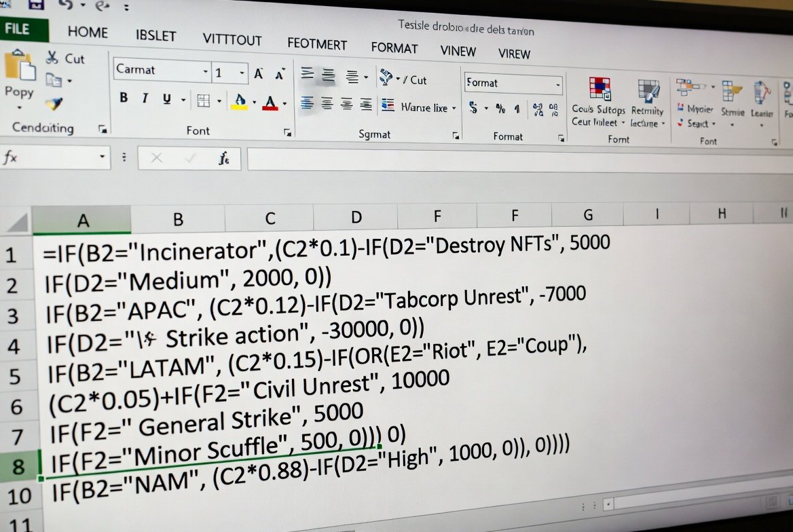Image resolution: width=793 pixels, height=532 pixels.
Task: Select column A header
Action: pos(82,220)
